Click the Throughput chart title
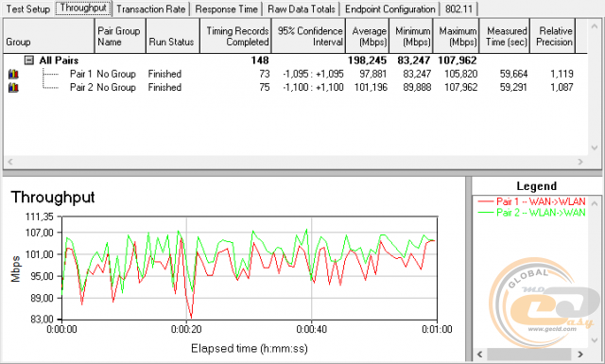 (x=53, y=198)
